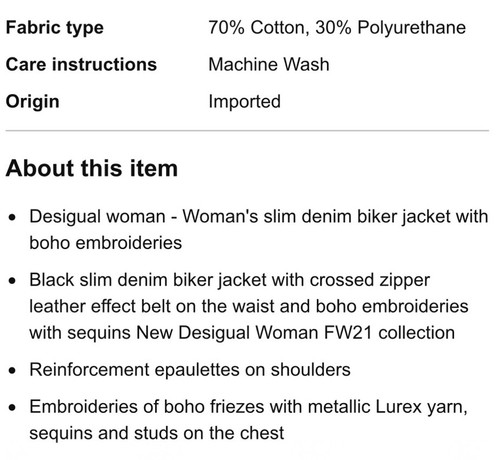
Task: Click the Machine Wash value text
Action: (x=269, y=64)
